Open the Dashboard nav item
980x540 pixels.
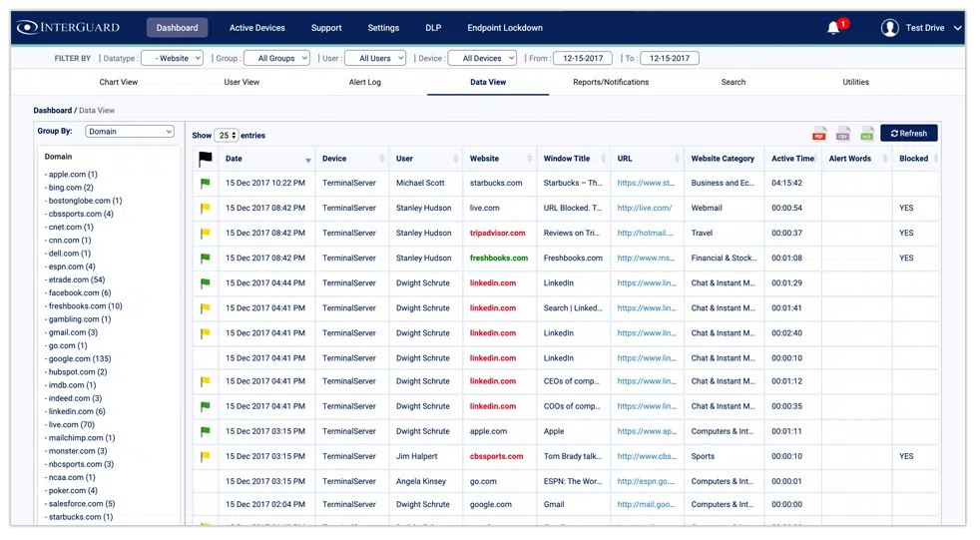[x=177, y=28]
